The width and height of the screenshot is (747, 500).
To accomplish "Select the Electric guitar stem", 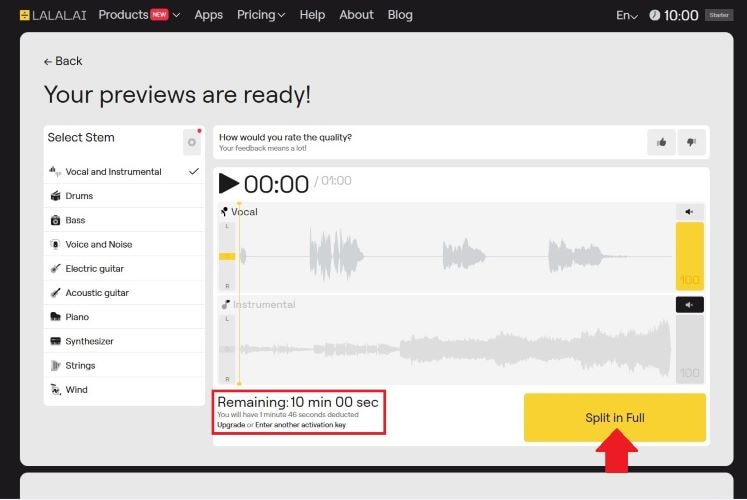I will click(124, 269).
